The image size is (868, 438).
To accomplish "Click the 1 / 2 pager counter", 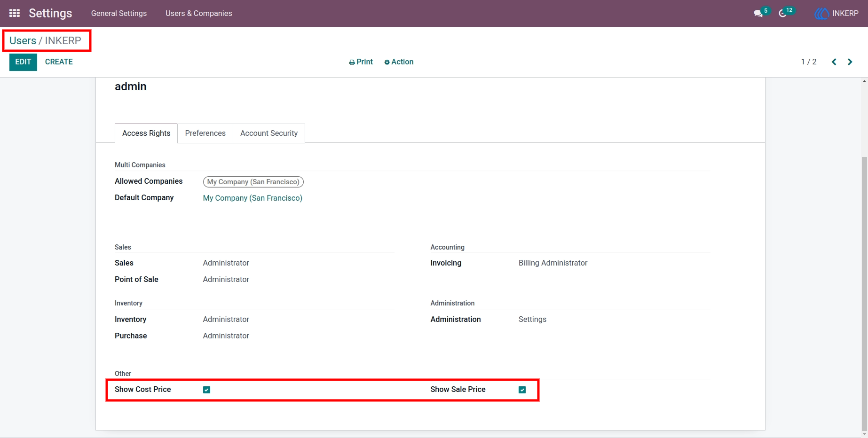I will [809, 62].
